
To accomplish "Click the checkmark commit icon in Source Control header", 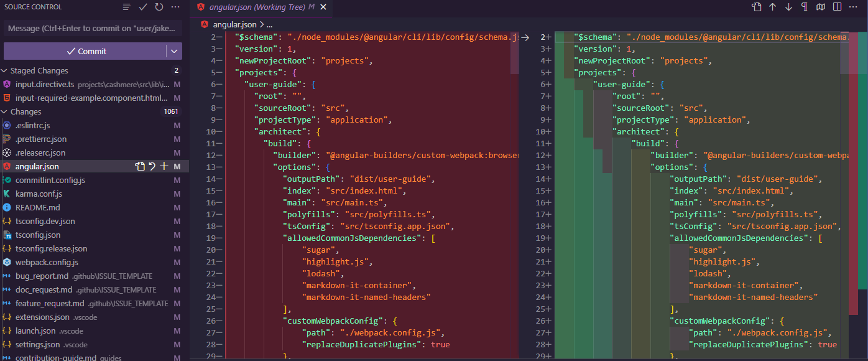I will pos(143,7).
